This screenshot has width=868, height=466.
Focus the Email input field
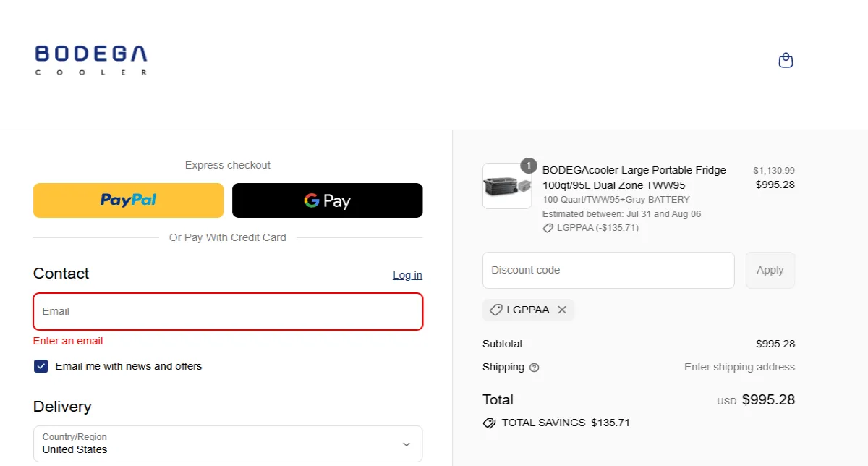pyautogui.click(x=228, y=311)
